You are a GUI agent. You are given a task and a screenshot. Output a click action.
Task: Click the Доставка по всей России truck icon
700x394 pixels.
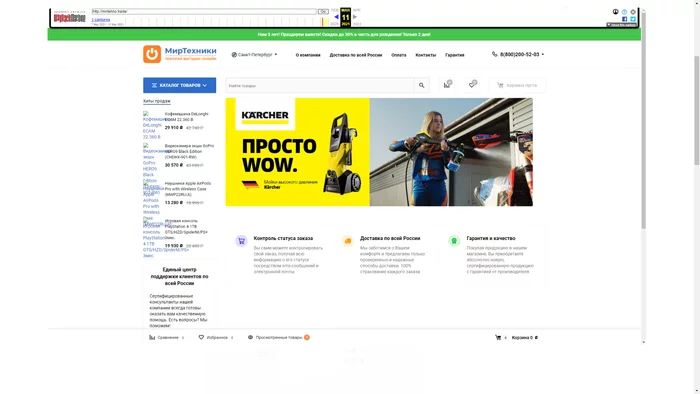[348, 241]
